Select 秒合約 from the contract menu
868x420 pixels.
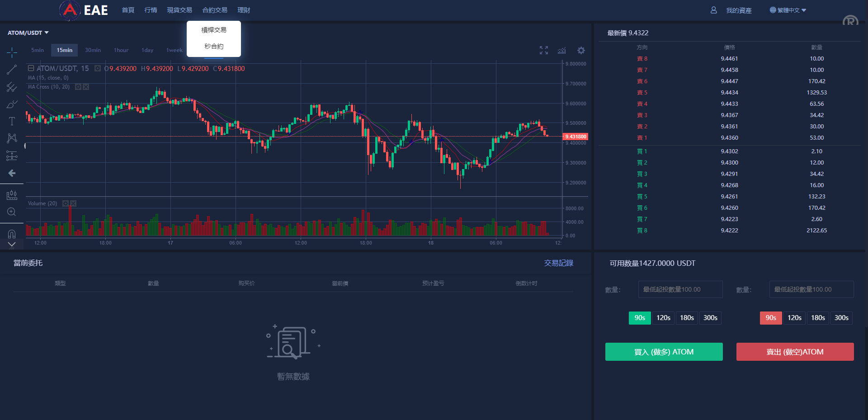(213, 46)
